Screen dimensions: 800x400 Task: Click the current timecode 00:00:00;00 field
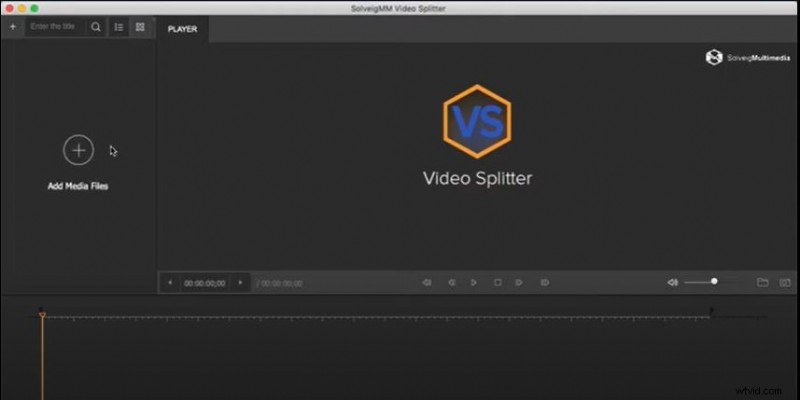click(205, 283)
